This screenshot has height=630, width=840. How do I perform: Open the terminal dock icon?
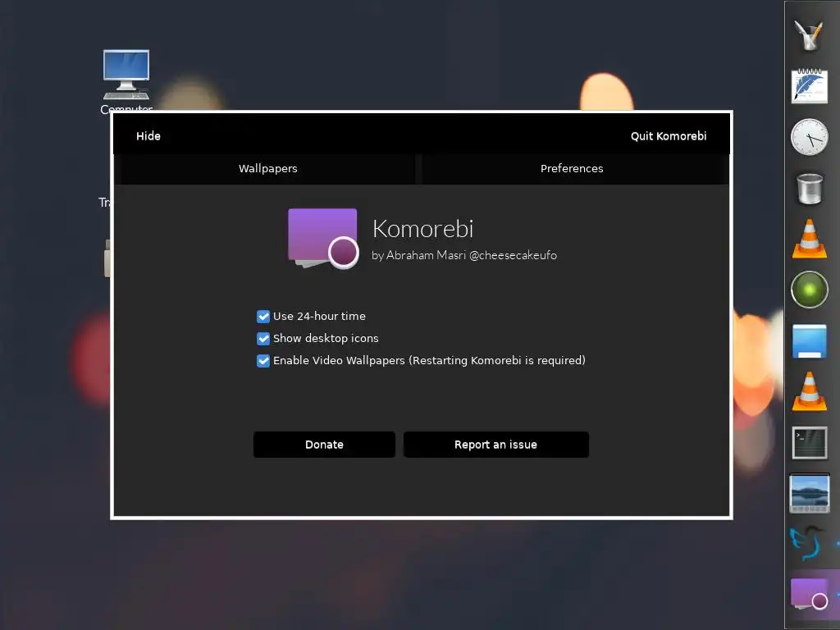[x=810, y=442]
